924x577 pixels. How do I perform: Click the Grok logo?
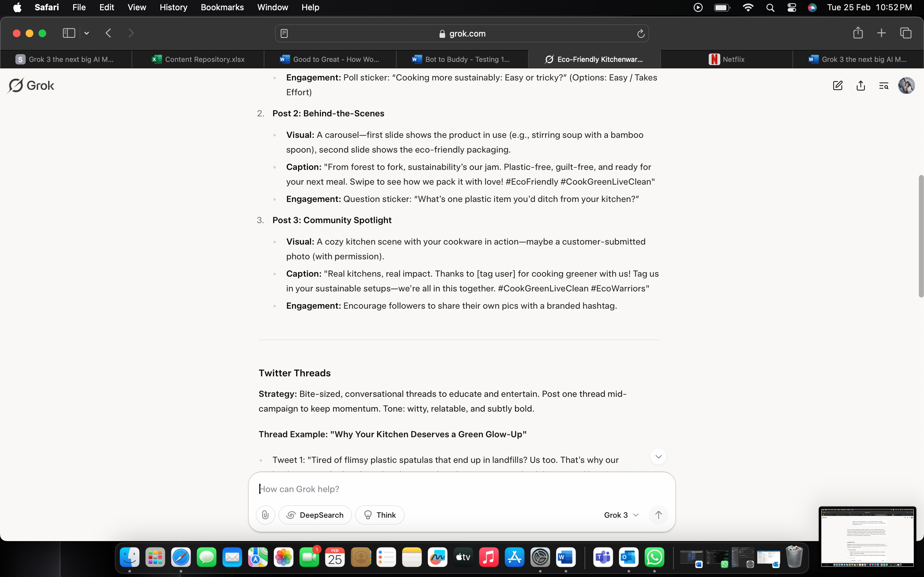pyautogui.click(x=31, y=86)
